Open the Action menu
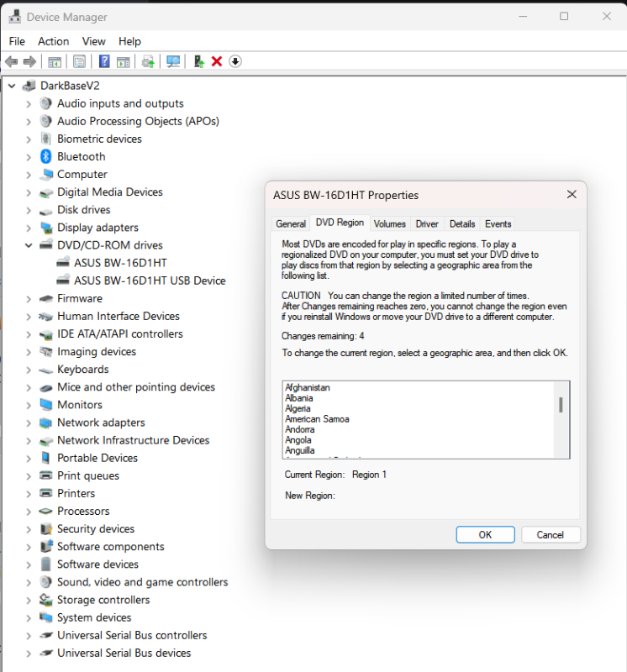The width and height of the screenshot is (627, 672). pos(53,41)
